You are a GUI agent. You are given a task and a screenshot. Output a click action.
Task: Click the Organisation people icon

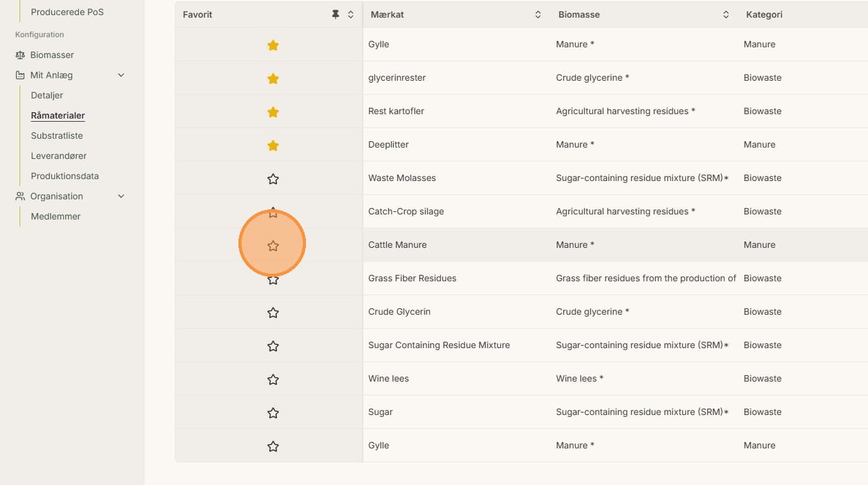pyautogui.click(x=20, y=196)
